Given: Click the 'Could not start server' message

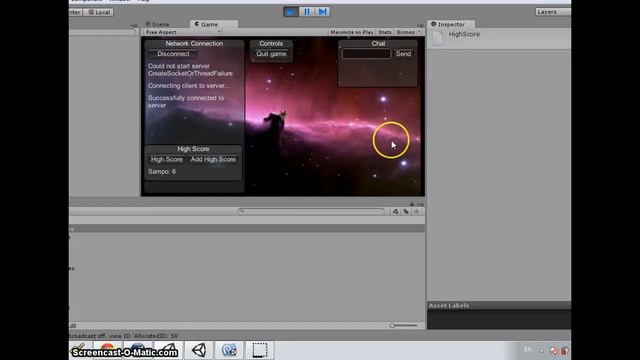Looking at the screenshot, I should [179, 66].
